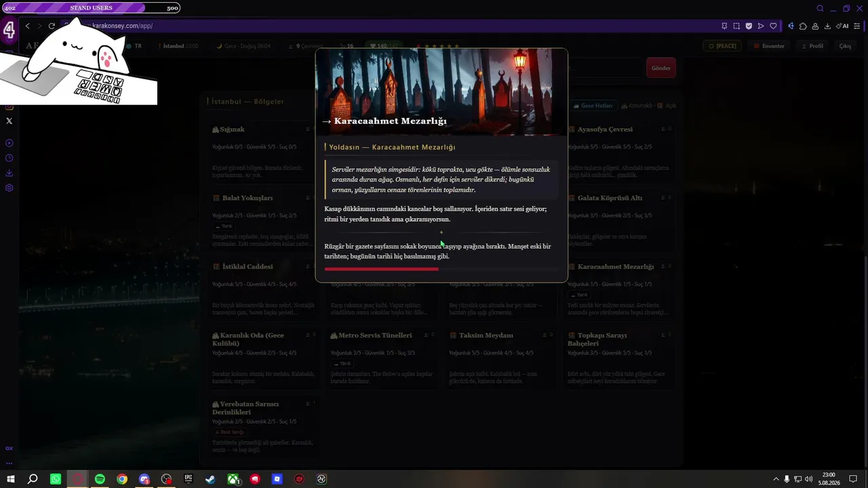Open Epic Games Launcher from the taskbar
Screen dimensions: 868x488
click(189, 479)
